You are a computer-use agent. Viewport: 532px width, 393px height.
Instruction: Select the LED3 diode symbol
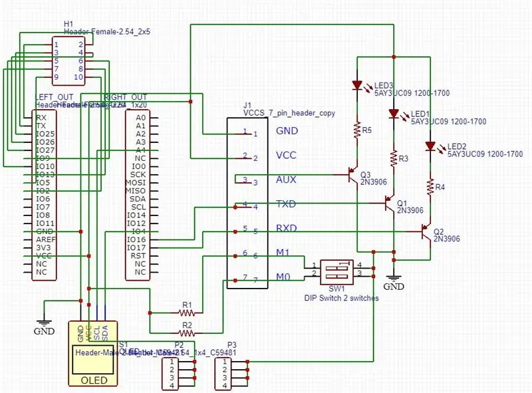coord(357,86)
